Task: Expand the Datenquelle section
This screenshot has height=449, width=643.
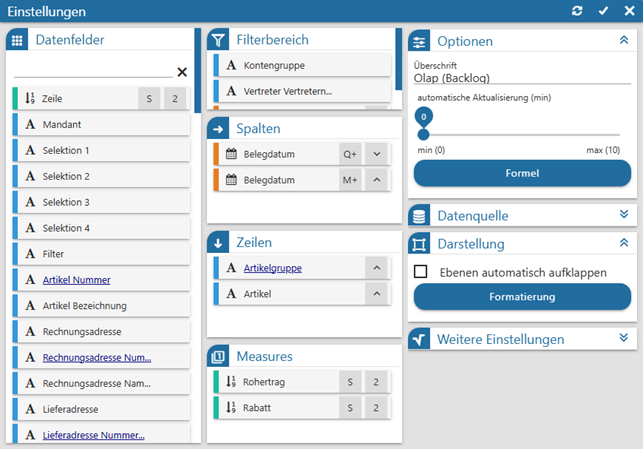Action: click(624, 215)
